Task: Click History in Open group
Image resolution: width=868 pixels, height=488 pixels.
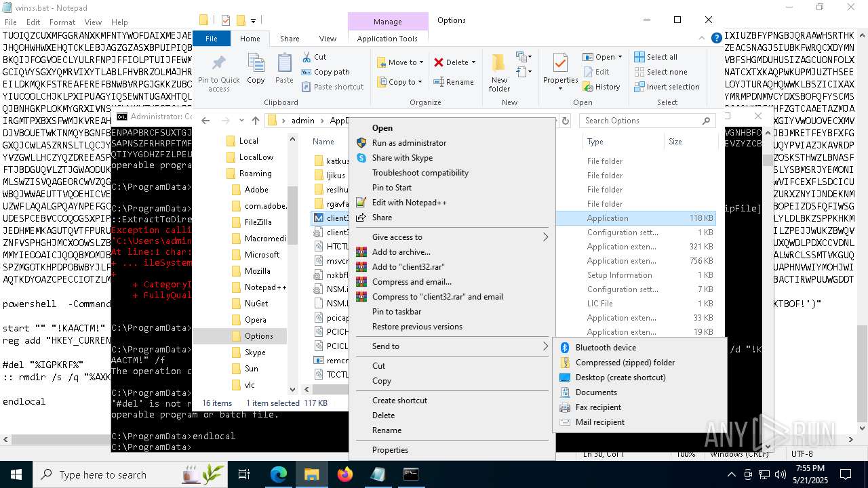Action: (x=601, y=87)
